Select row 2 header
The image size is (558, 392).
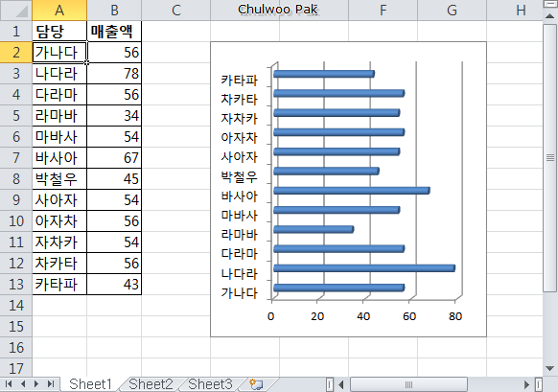coord(16,53)
